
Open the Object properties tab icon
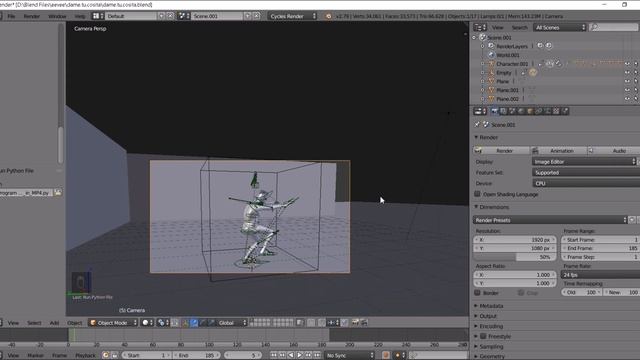click(x=530, y=111)
